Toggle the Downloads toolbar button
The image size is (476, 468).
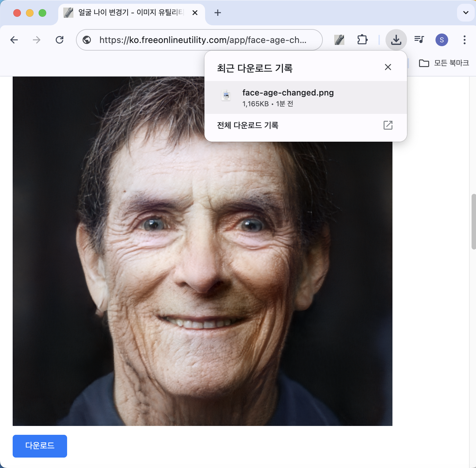click(x=396, y=40)
